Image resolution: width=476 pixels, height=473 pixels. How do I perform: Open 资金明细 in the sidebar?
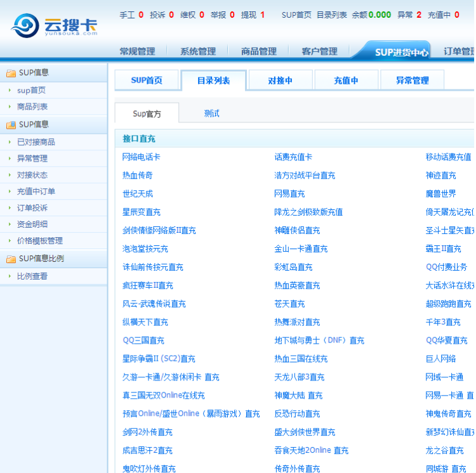coord(32,224)
